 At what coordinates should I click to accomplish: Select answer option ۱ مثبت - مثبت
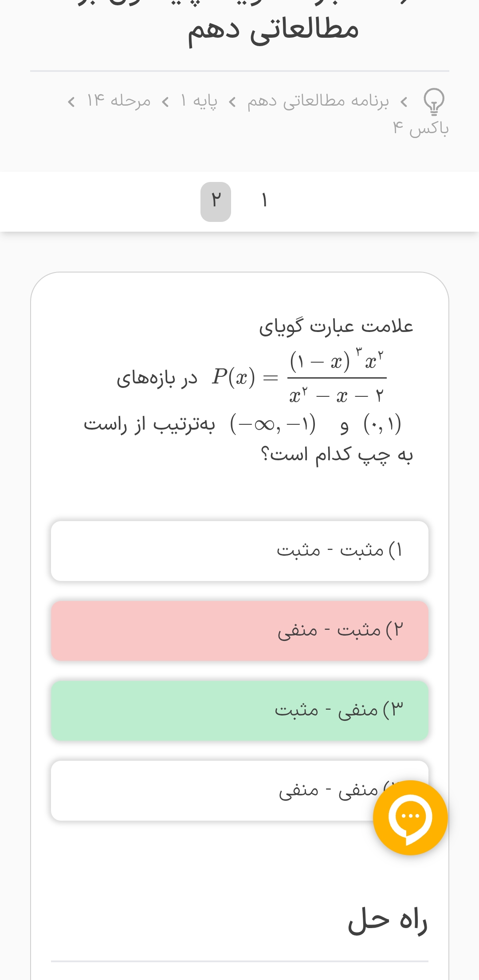[x=239, y=551]
